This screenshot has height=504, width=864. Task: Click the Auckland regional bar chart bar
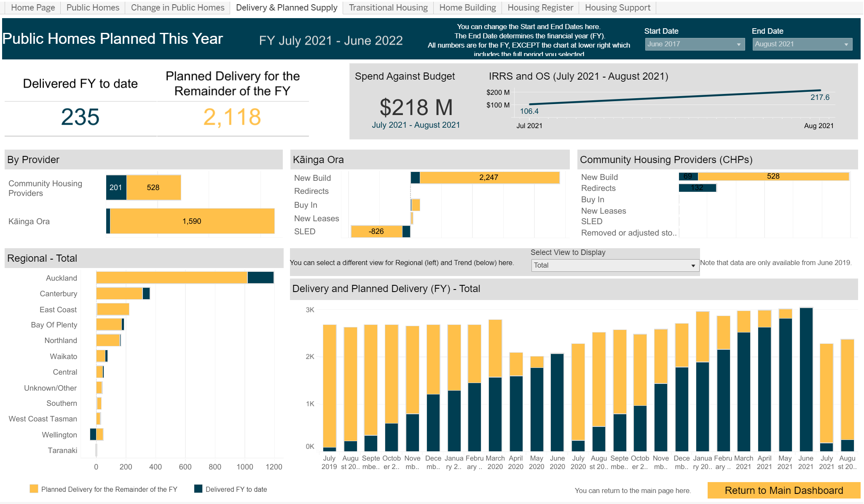180,278
